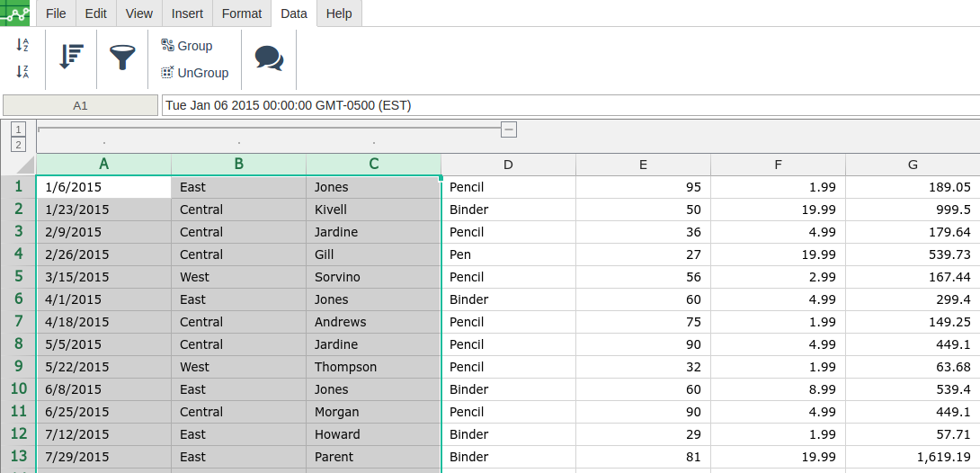Viewport: 980px width, 473px height.
Task: Show outline level 2
Action: [18, 145]
